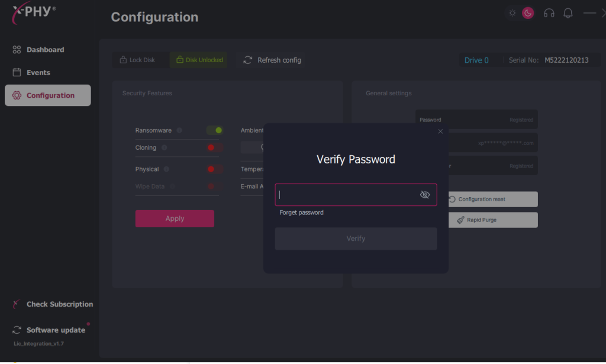The height and width of the screenshot is (364, 606).
Task: Click the Cloning info icon
Action: click(x=165, y=147)
